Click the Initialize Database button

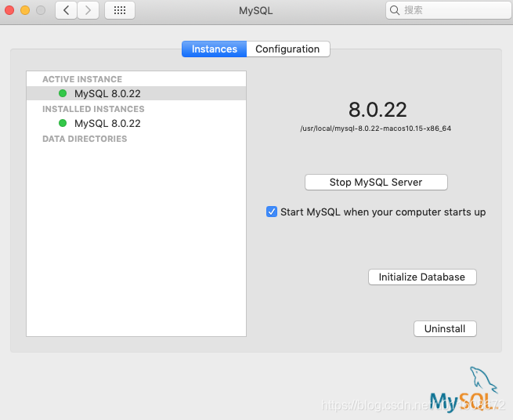pyautogui.click(x=422, y=277)
